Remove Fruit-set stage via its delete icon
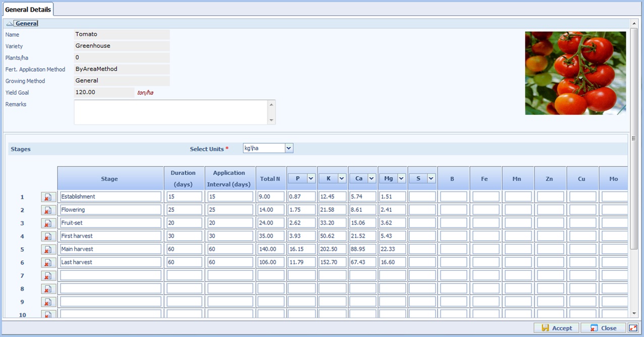 (48, 223)
